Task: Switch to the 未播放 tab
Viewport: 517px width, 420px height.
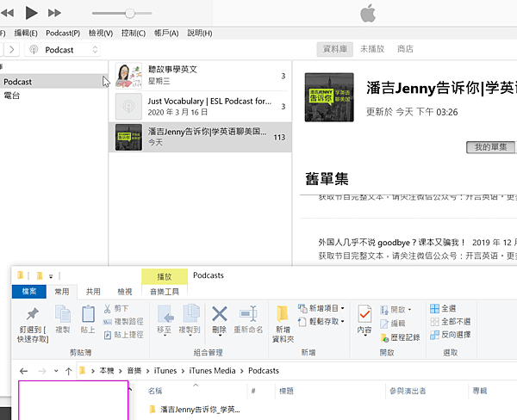Action: pos(372,49)
